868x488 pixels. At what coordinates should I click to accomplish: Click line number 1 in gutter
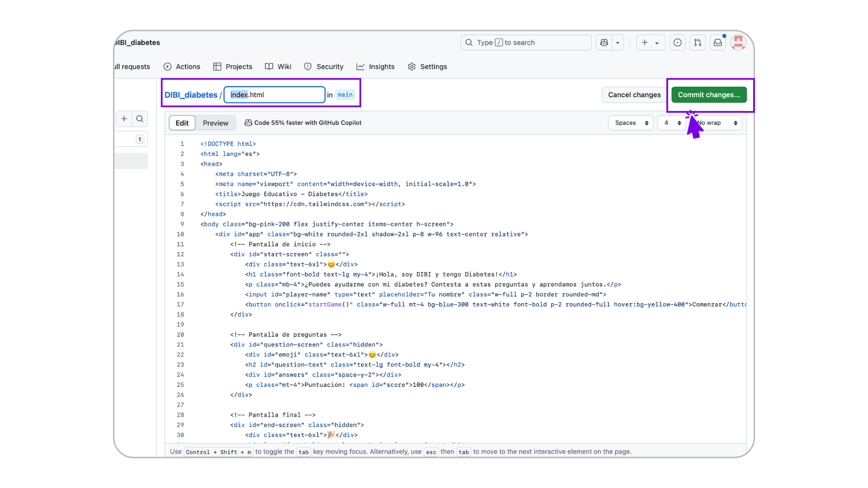pos(182,144)
